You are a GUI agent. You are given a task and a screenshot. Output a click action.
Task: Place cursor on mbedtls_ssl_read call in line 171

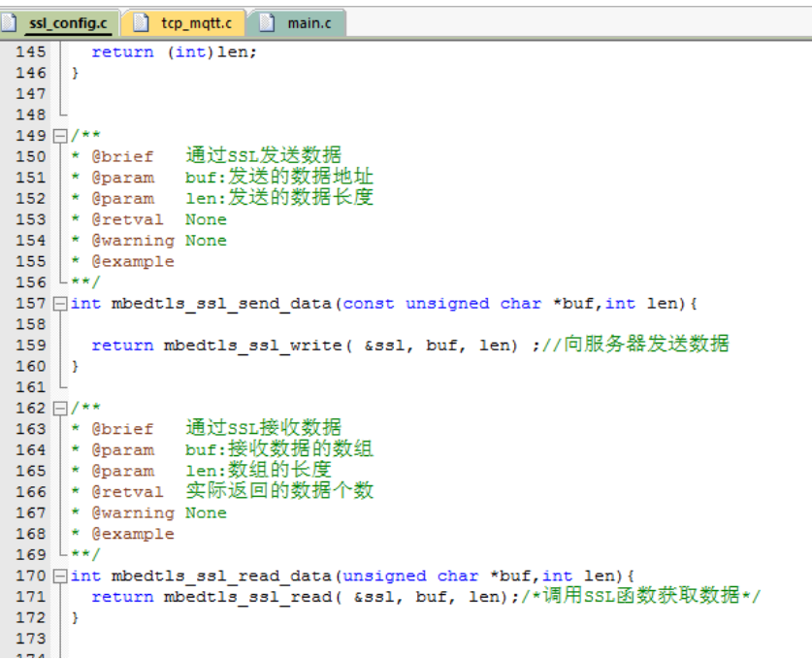pos(242,597)
